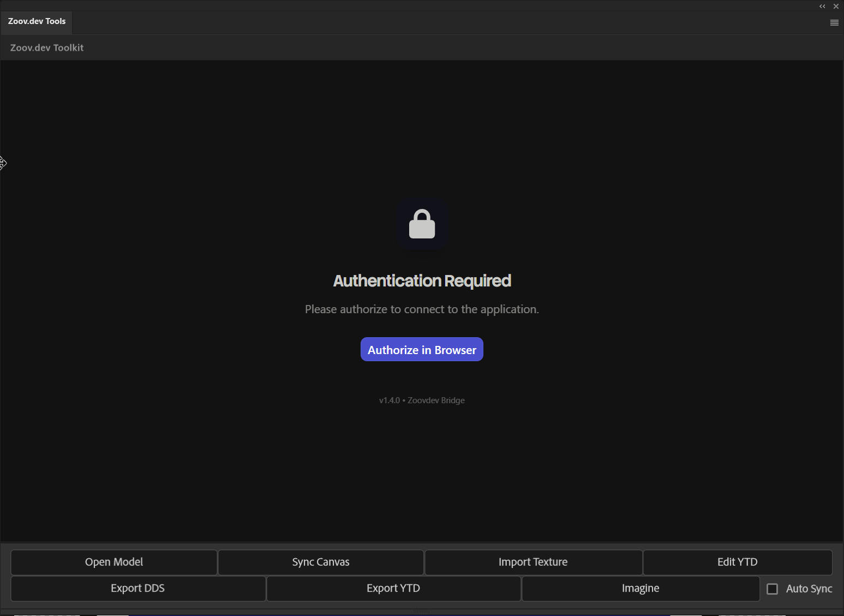This screenshot has width=844, height=616.
Task: Close the Zoov.dev Tools panel
Action: (836, 6)
